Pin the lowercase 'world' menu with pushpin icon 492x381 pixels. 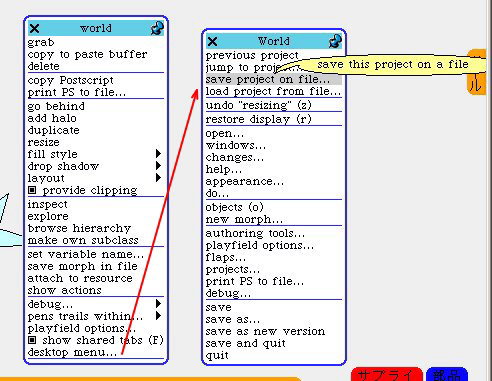(x=157, y=28)
